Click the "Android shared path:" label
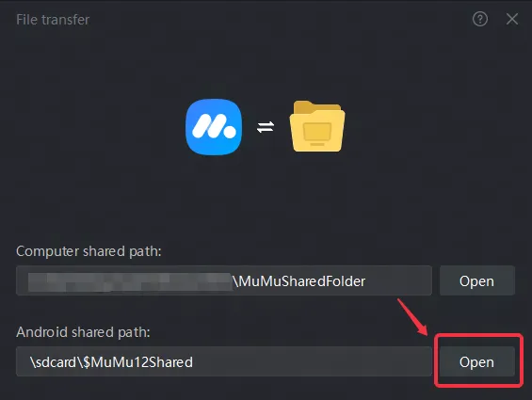Viewport: 532px width, 400px height. tap(83, 332)
